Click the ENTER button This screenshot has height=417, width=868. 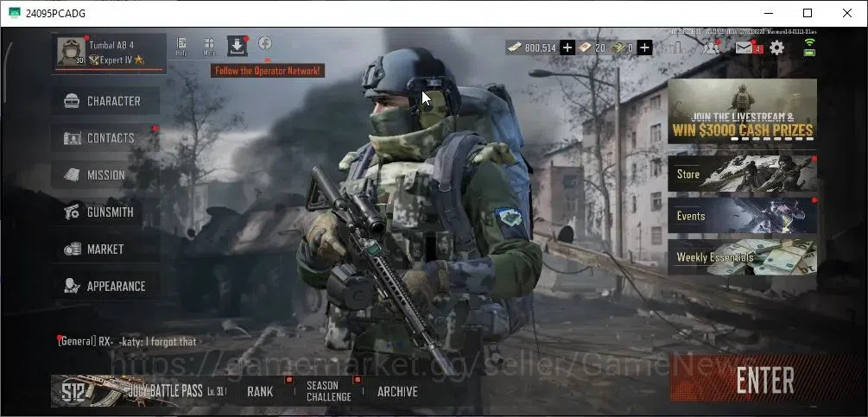click(x=765, y=381)
